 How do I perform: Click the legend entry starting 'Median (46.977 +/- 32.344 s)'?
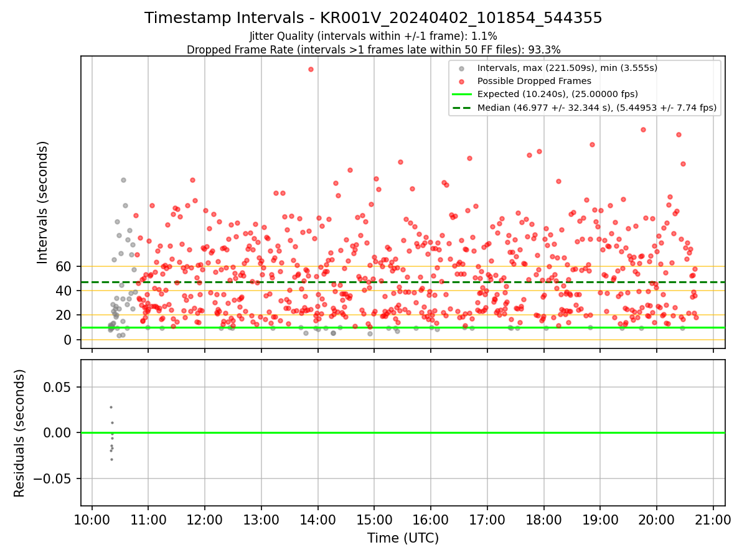coord(597,108)
